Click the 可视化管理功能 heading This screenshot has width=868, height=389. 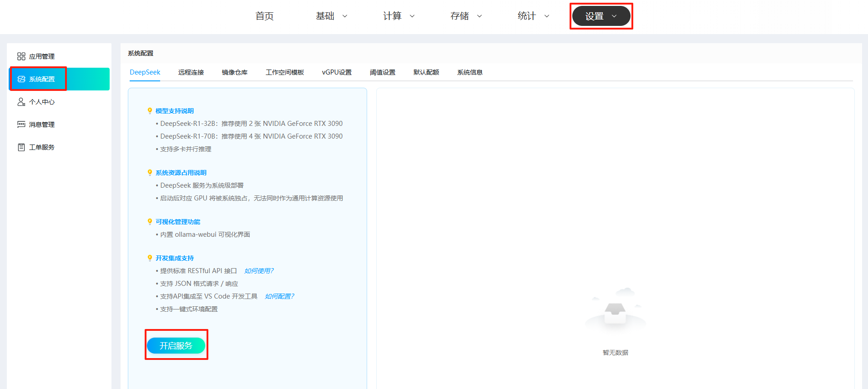178,222
